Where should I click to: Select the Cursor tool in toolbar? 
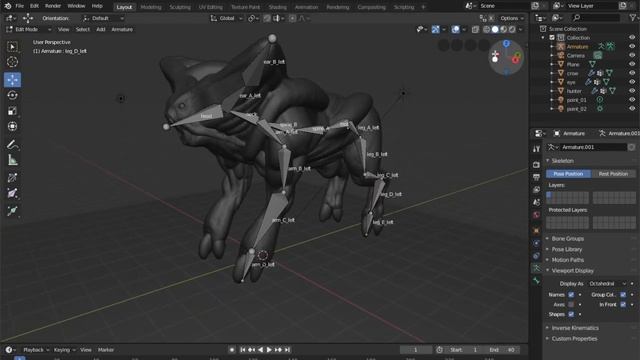12,62
